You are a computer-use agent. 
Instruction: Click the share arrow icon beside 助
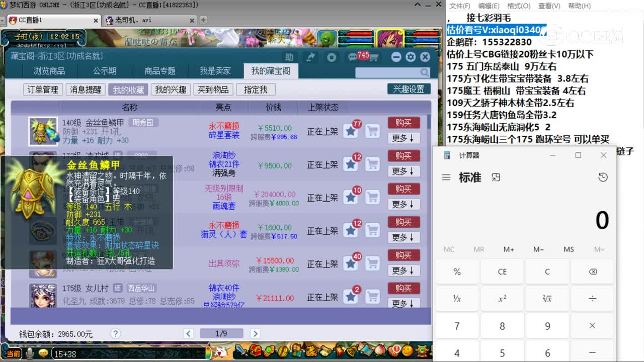[x=310, y=57]
